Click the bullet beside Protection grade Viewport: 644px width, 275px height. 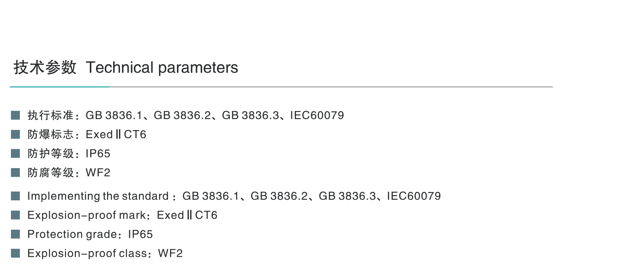pos(16,234)
